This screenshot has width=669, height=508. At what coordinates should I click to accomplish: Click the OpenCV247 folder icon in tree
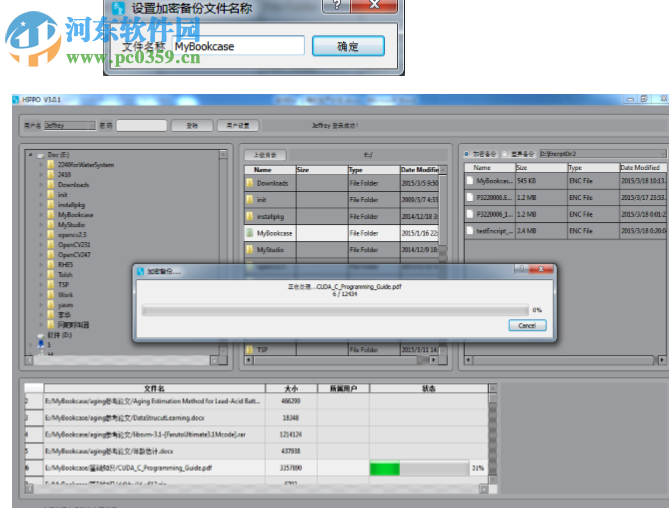[x=51, y=255]
